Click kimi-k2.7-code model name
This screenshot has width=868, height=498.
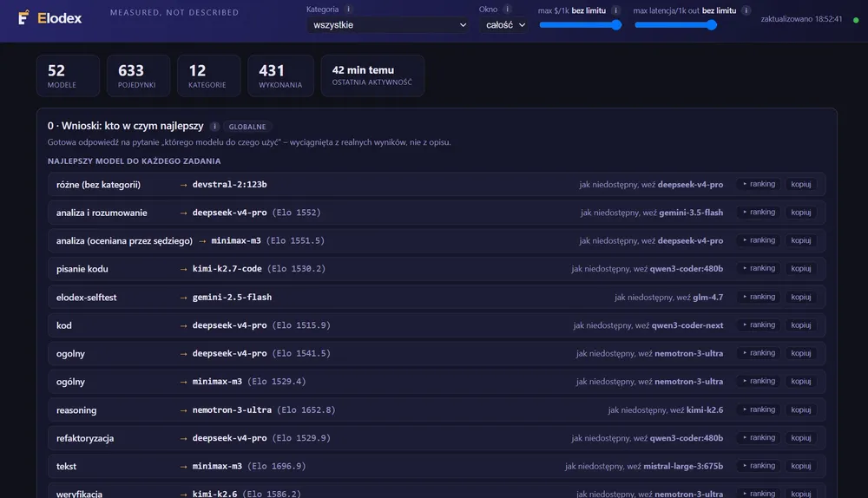[227, 269]
